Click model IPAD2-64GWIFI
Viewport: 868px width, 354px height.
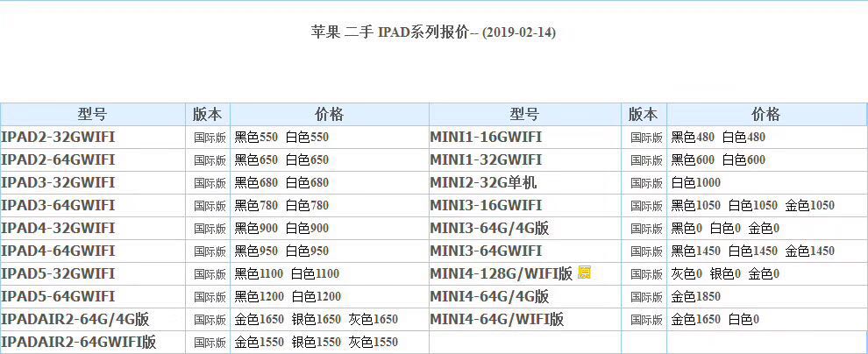pyautogui.click(x=58, y=159)
